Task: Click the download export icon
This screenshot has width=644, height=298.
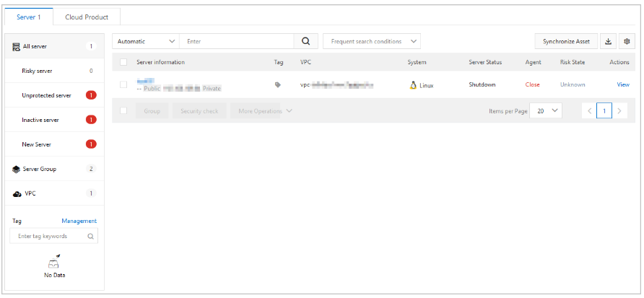Action: click(x=609, y=41)
